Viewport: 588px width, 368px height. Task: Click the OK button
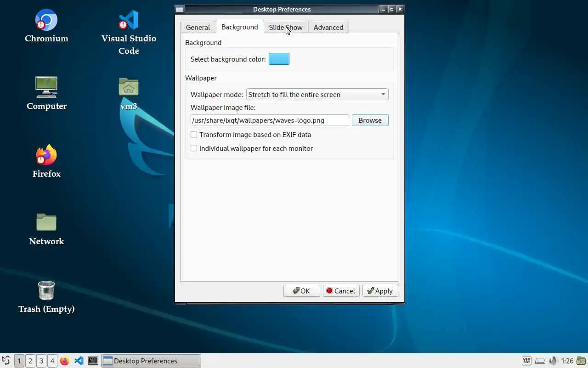pyautogui.click(x=301, y=291)
